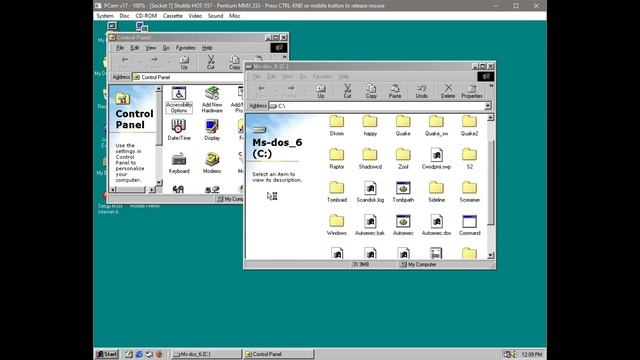
Task: Open Modems in Control Panel
Action: 212,163
